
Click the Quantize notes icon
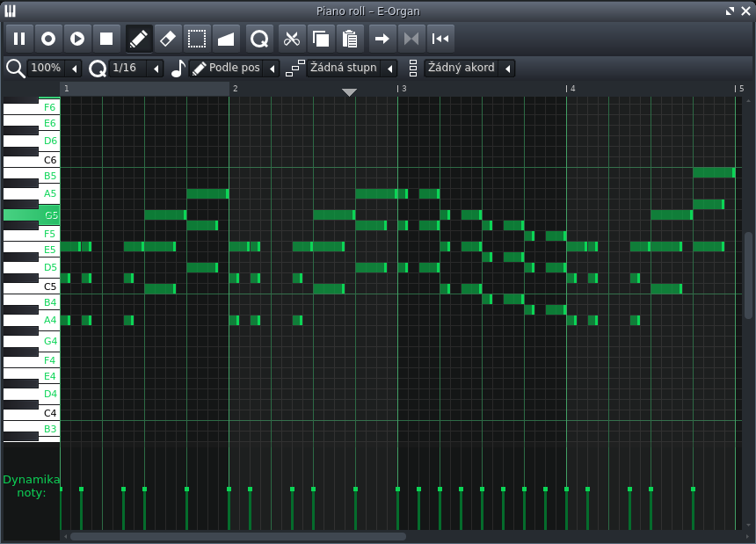[259, 39]
